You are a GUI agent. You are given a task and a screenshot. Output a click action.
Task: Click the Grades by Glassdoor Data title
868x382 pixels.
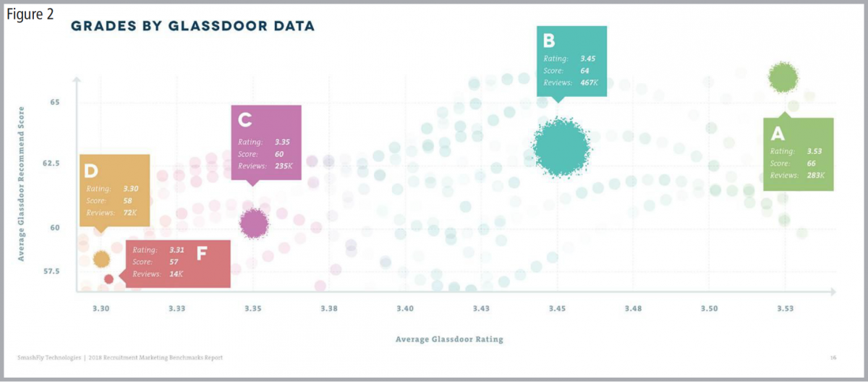[192, 26]
